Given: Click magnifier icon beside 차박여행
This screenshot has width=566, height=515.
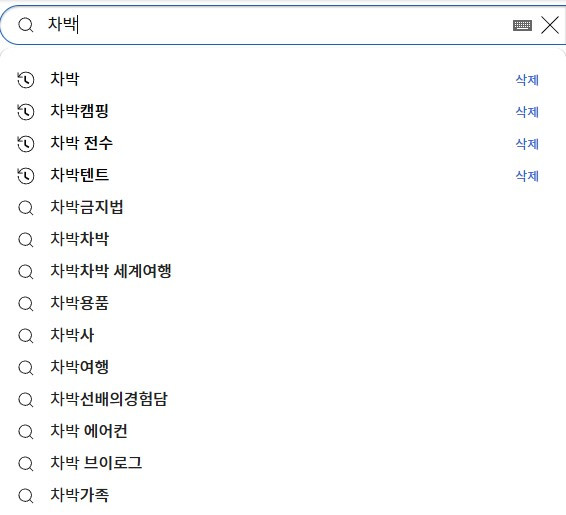Looking at the screenshot, I should (26, 368).
